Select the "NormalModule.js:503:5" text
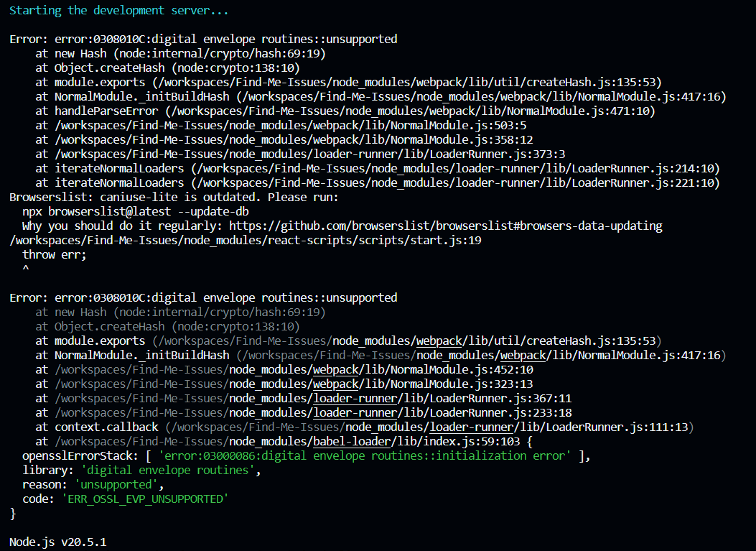Image resolution: width=756 pixels, height=551 pixels. [459, 126]
